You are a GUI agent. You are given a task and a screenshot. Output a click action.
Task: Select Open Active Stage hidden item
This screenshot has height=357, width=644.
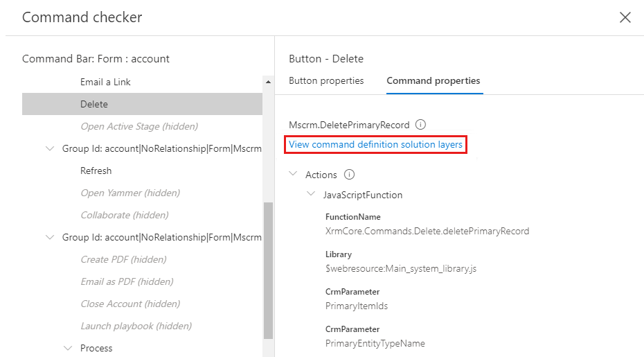[139, 126]
